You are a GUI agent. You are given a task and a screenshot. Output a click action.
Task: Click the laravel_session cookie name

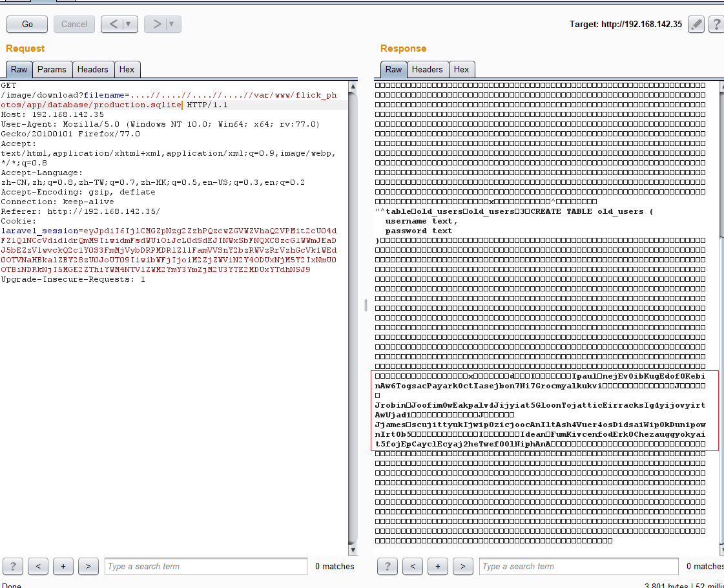39,231
